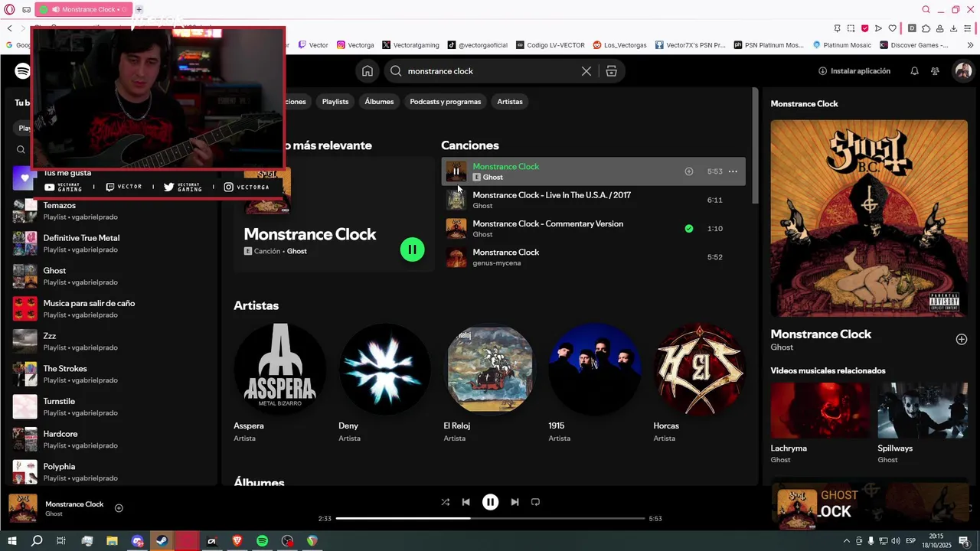
Task: Open Ghost artist link under right-panel title
Action: tap(782, 347)
